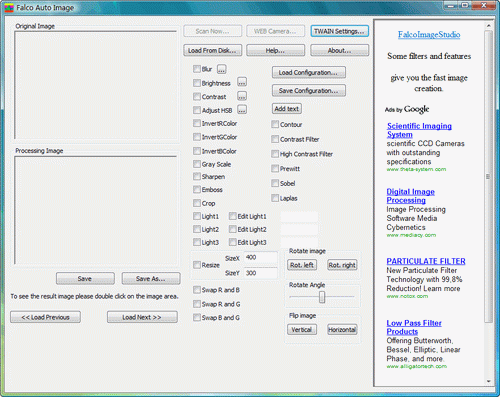
Task: Open the FalcoImageStudio link
Action: tap(429, 34)
